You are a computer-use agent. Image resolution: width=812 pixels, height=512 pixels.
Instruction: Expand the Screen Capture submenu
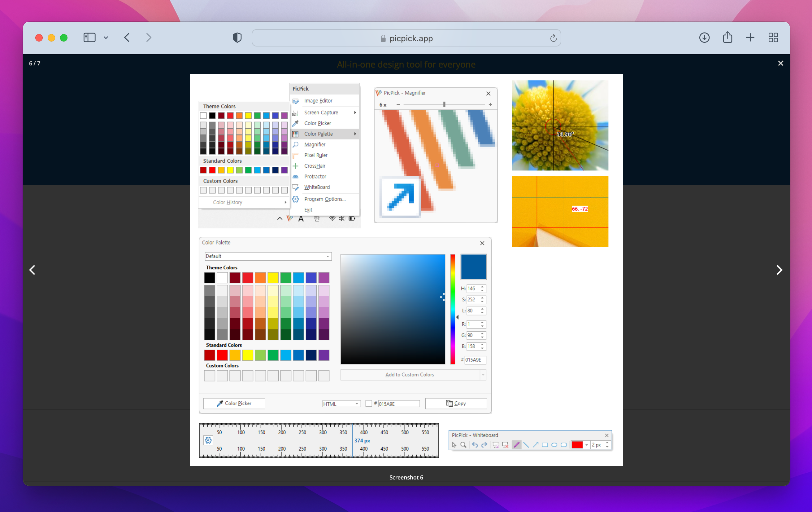[x=321, y=113]
